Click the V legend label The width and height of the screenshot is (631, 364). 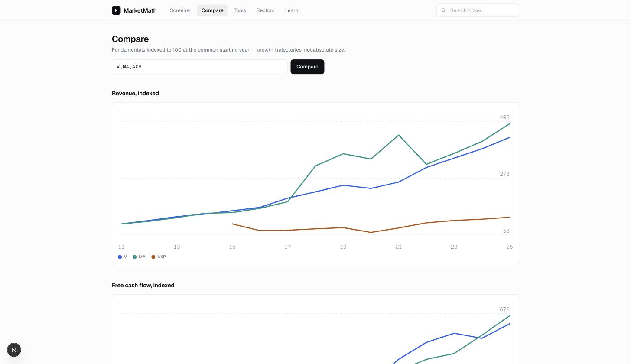point(125,257)
